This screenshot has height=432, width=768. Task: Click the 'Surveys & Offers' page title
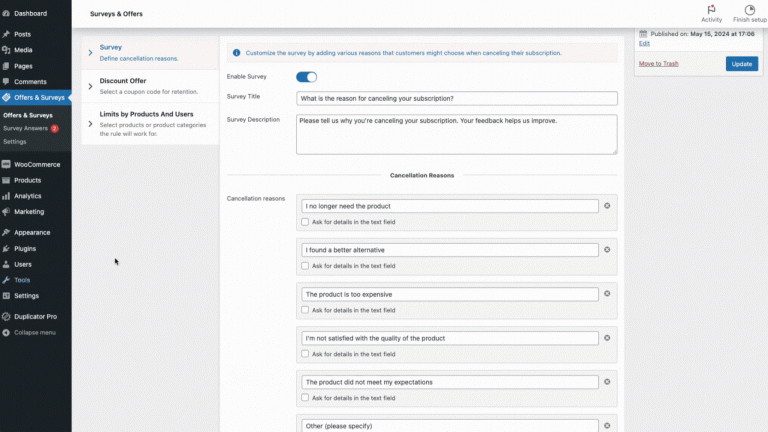(x=116, y=14)
